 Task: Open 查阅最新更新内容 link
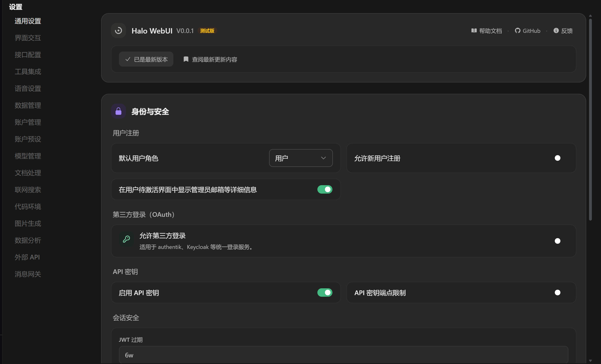(210, 60)
